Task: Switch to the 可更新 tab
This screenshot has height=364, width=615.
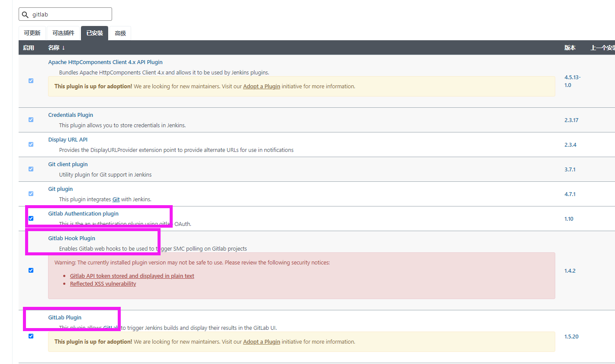Action: (32, 33)
